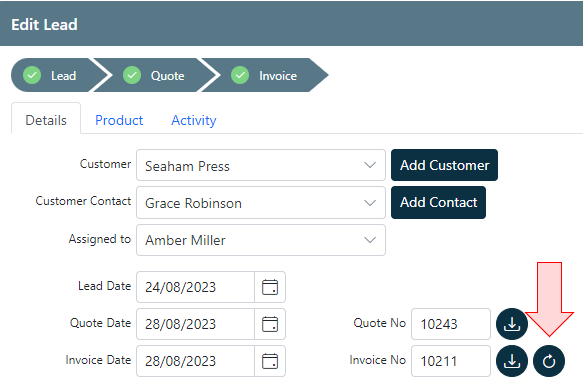Open the Quote Date calendar picker

270,324
